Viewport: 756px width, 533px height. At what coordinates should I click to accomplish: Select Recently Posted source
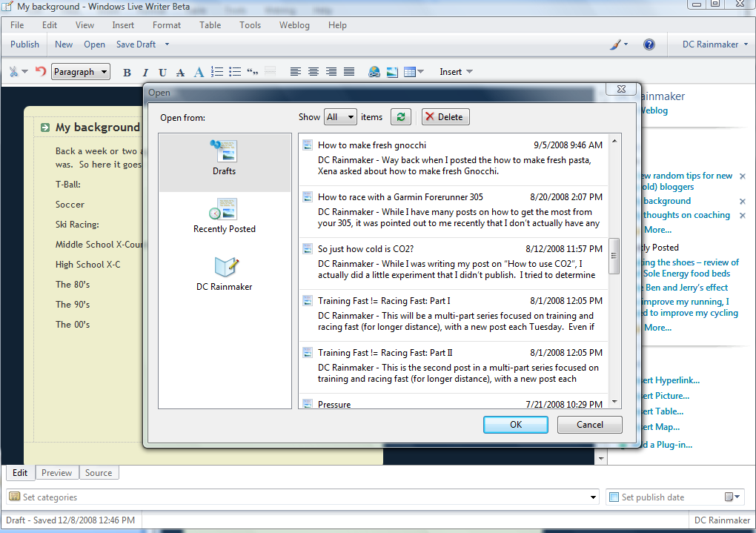(x=224, y=216)
